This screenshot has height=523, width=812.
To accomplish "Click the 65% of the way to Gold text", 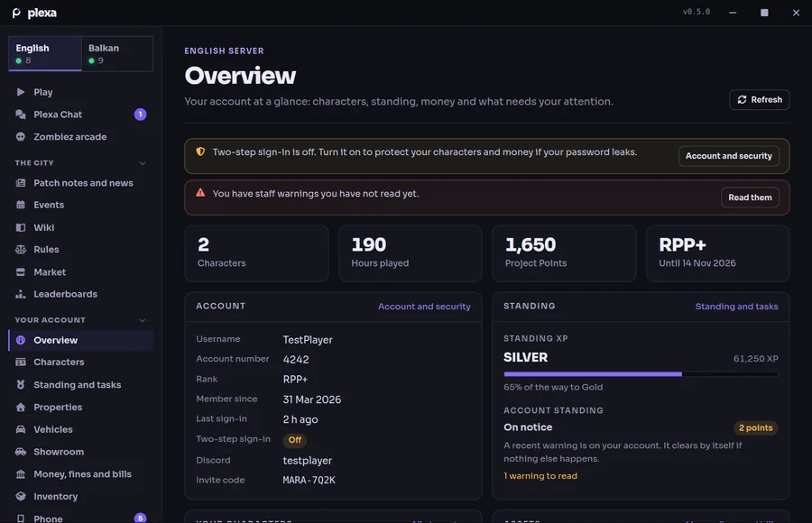I will [553, 387].
